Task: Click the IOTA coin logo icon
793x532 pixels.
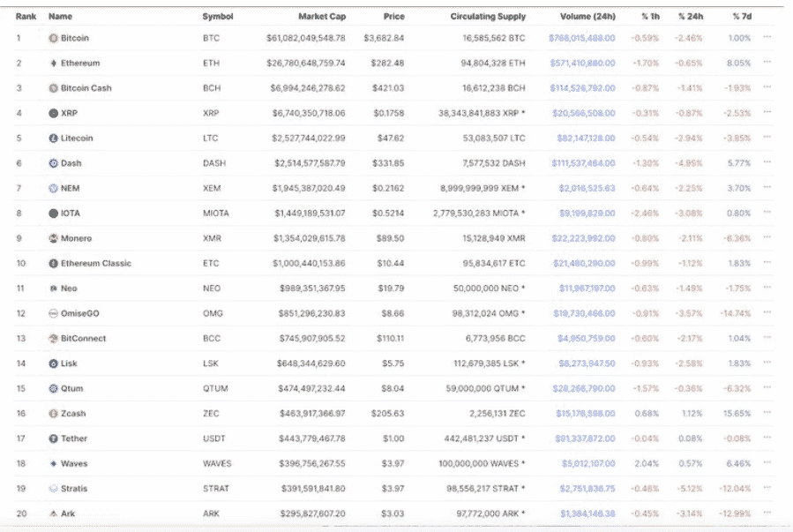Action: click(53, 214)
